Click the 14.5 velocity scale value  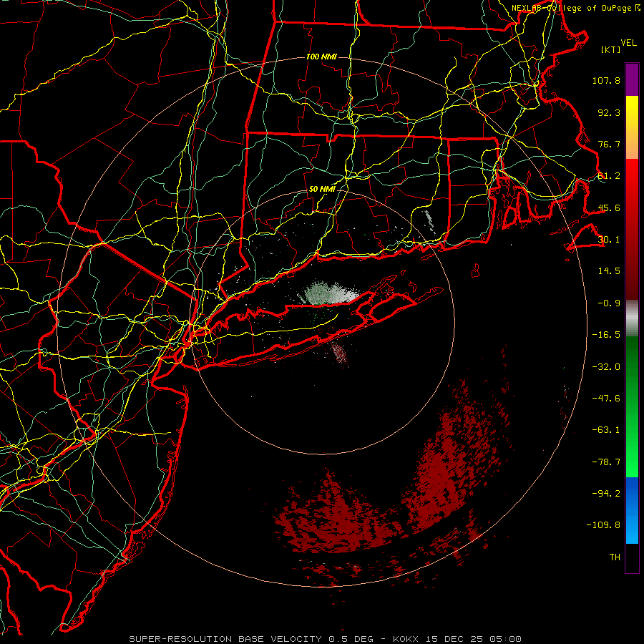click(609, 271)
